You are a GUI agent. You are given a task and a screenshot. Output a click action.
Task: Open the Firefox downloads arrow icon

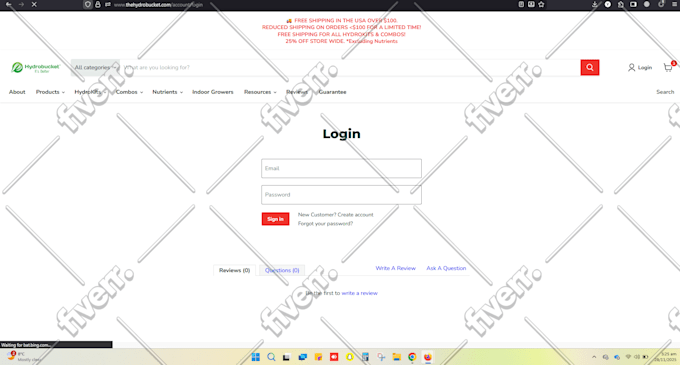[595, 4]
